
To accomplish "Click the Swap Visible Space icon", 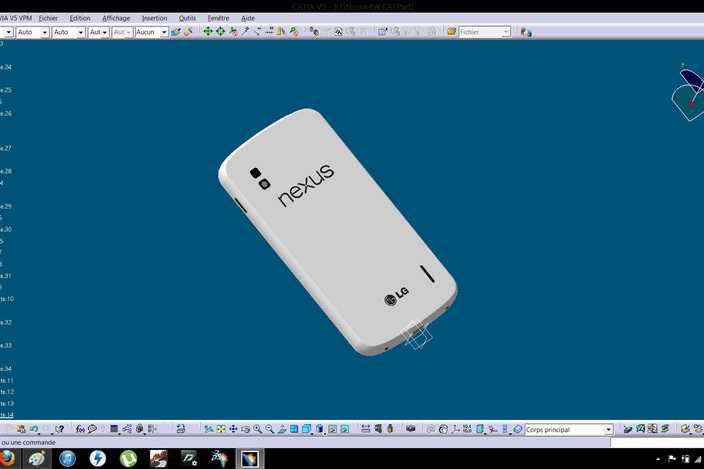I will click(345, 429).
